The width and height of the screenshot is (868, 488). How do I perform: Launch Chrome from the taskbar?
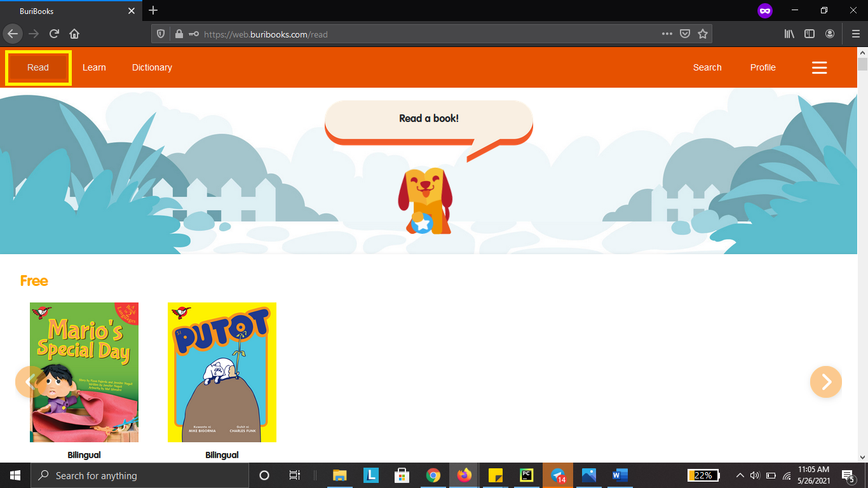(433, 475)
